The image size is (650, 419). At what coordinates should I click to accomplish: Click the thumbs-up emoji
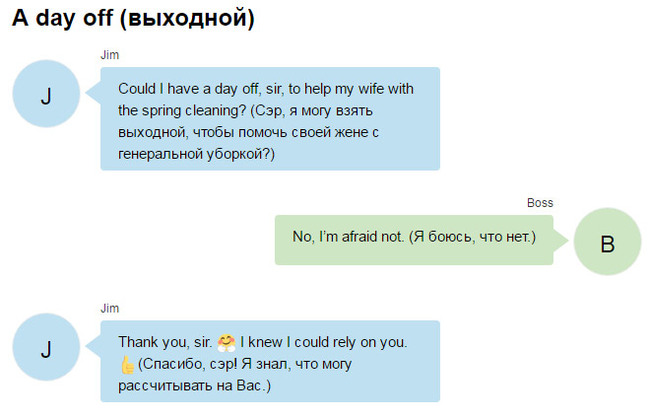pyautogui.click(x=126, y=364)
